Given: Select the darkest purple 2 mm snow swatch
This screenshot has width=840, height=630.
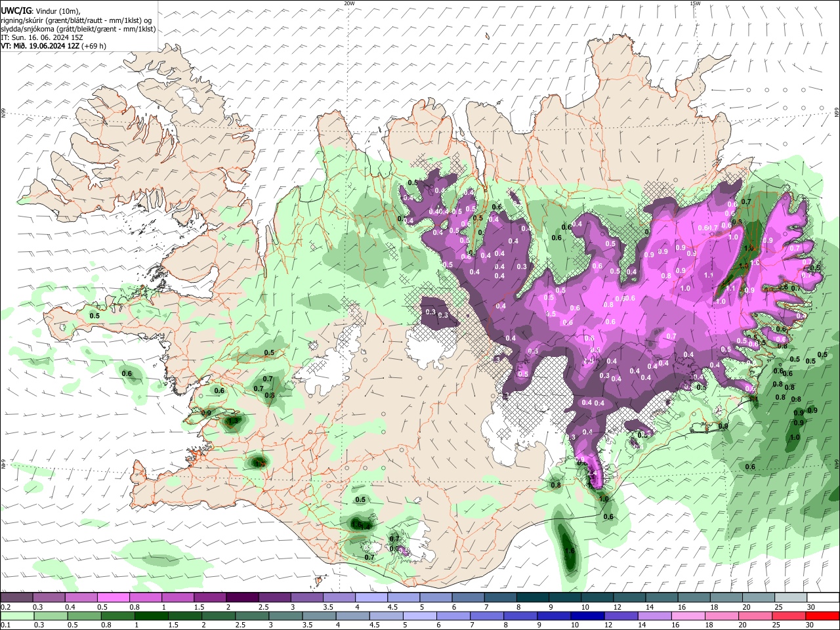Looking at the screenshot, I should click(x=241, y=597).
